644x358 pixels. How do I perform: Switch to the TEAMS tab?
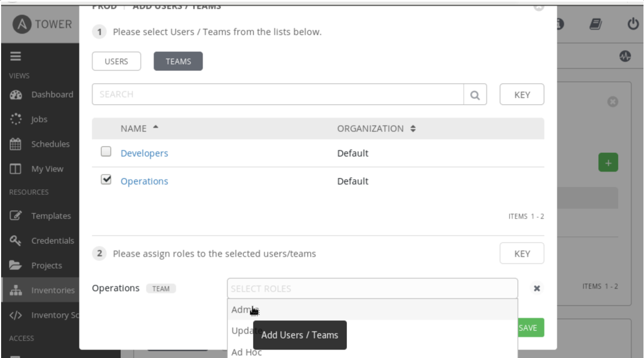[x=178, y=61]
